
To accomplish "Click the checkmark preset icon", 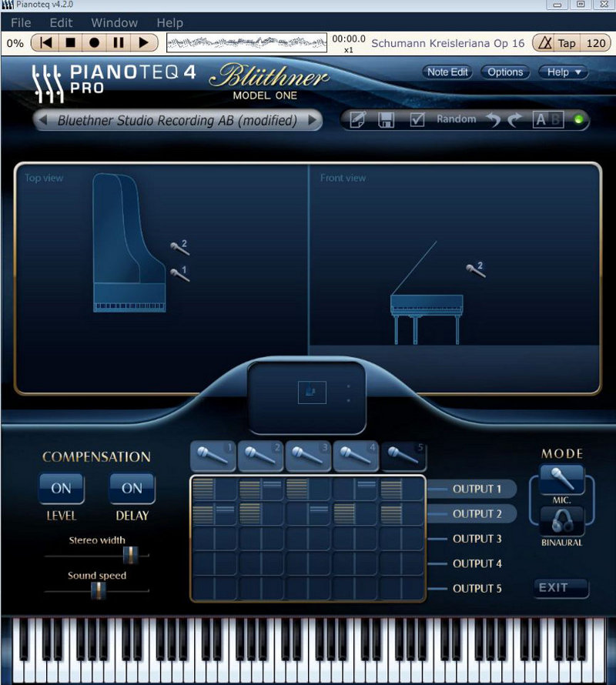I will [x=417, y=120].
